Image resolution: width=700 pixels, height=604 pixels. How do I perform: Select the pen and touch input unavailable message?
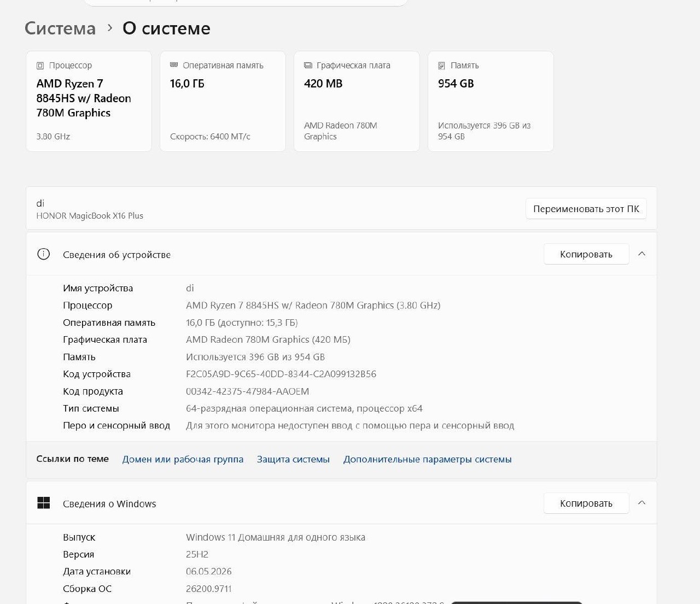pos(350,426)
